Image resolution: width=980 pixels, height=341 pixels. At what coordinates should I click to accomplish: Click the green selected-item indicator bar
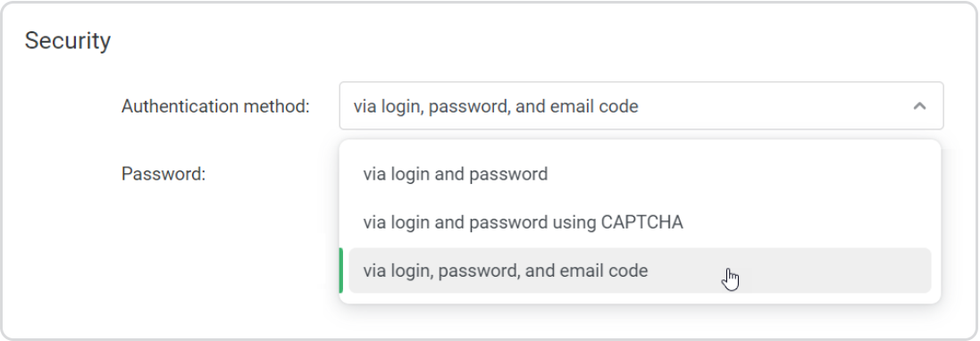(340, 270)
